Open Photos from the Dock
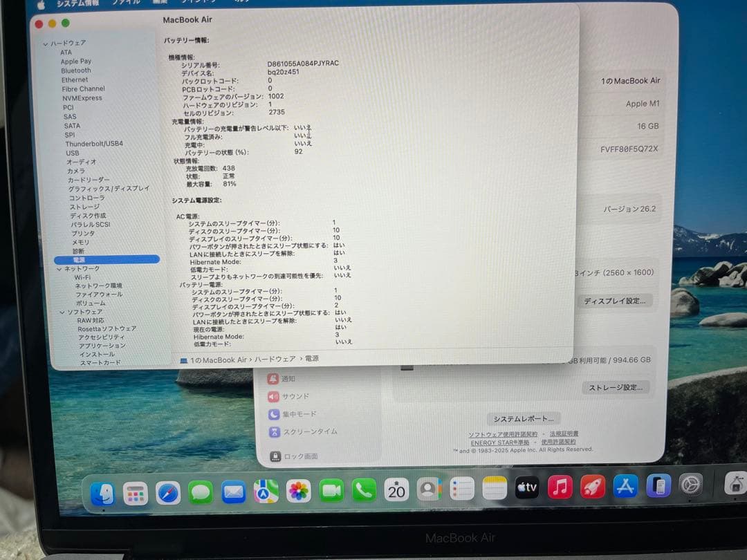Viewport: 747px width, 560px height. coord(299,491)
